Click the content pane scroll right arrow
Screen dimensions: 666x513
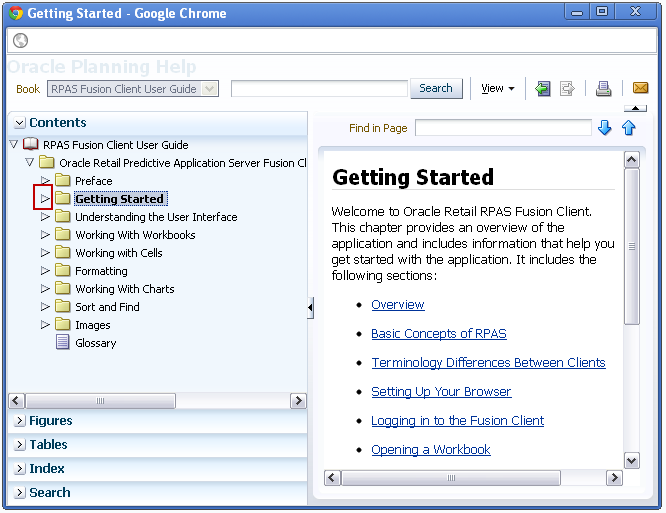coord(614,478)
